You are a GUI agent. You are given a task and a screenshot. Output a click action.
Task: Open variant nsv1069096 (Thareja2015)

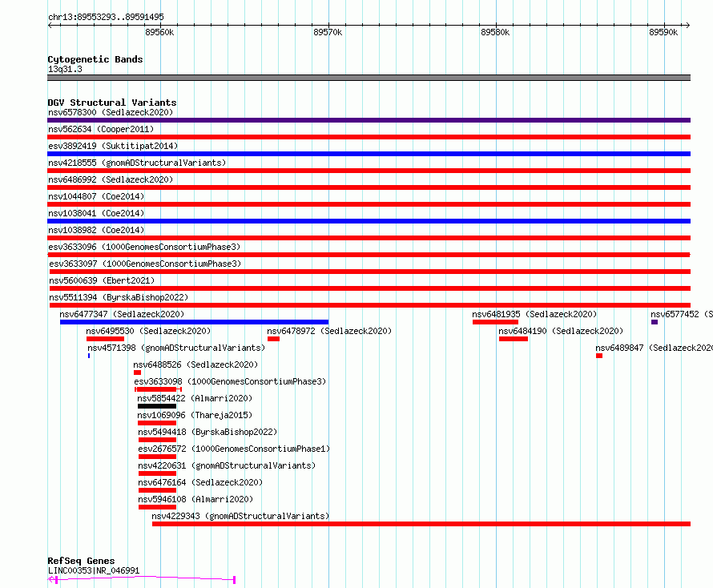[x=195, y=415]
